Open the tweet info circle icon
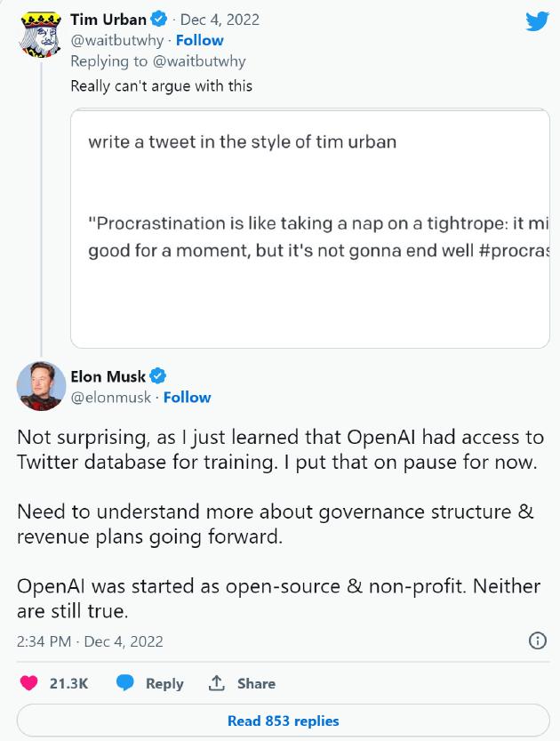This screenshot has height=741, width=560. (537, 640)
